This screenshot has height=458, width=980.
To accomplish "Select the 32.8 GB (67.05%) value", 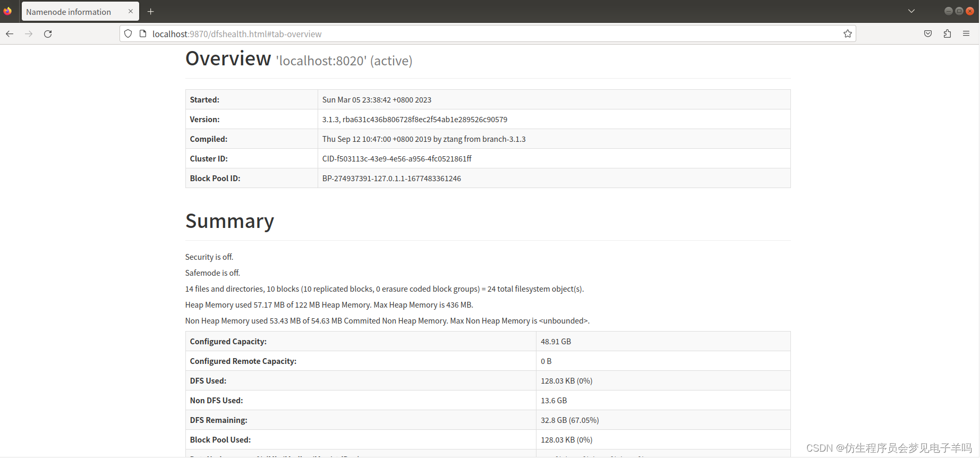I will tap(570, 420).
